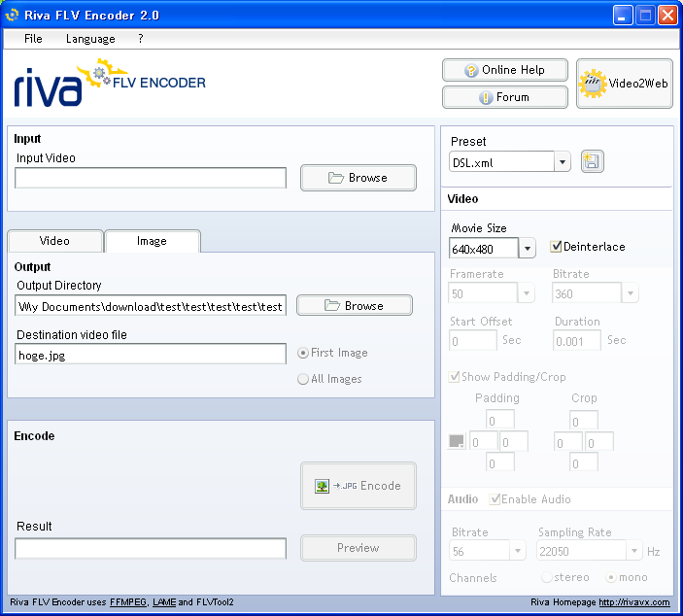Select the First Image radio button
683x616 pixels.
[303, 353]
